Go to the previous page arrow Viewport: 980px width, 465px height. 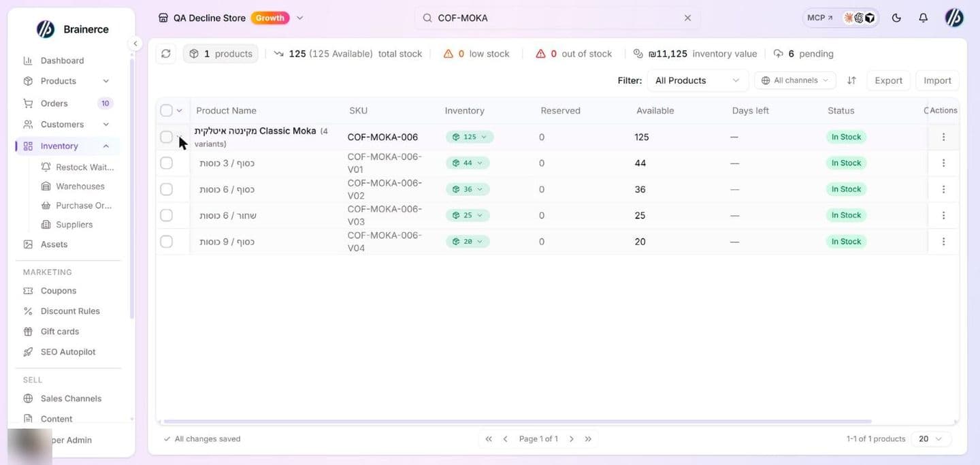(505, 439)
